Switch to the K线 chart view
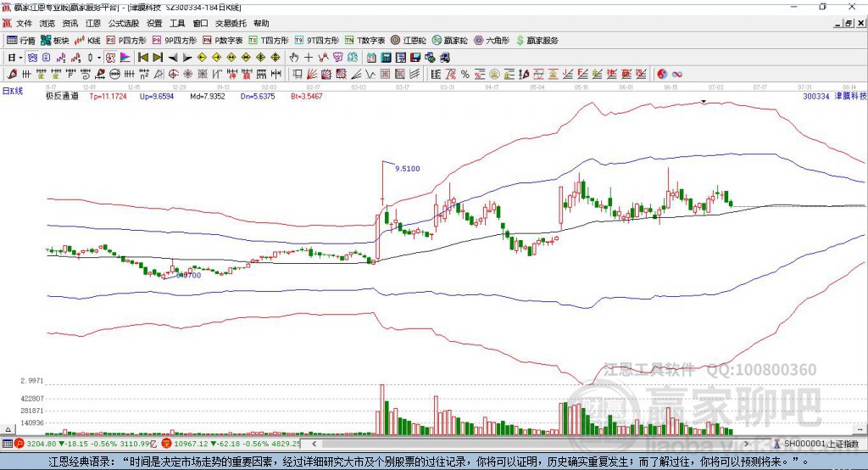The height and width of the screenshot is (470, 868). tap(87, 41)
